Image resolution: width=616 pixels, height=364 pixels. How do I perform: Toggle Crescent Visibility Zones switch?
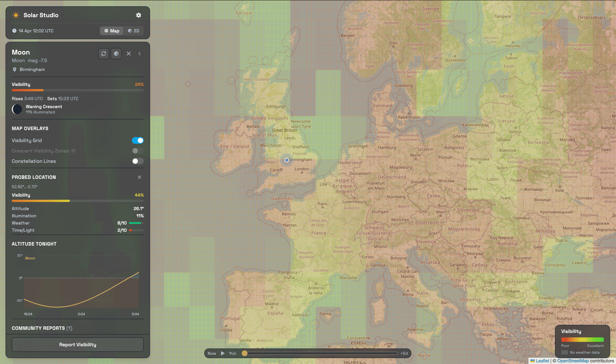(138, 151)
